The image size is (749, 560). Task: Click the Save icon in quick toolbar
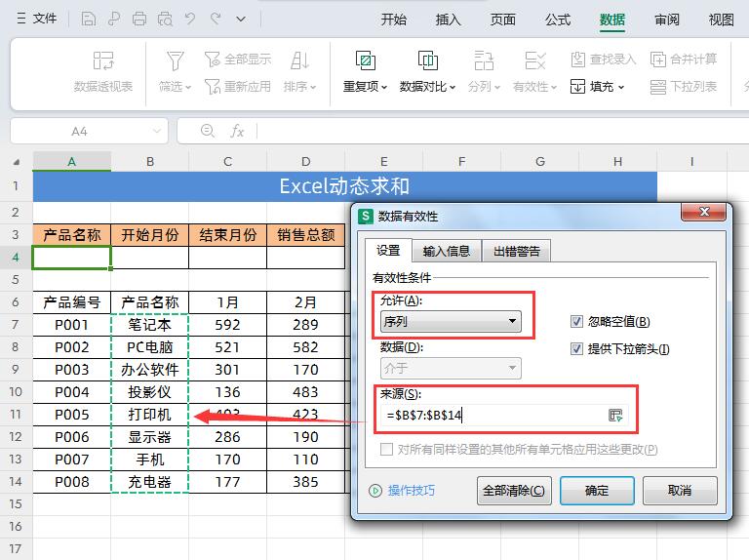[89, 20]
